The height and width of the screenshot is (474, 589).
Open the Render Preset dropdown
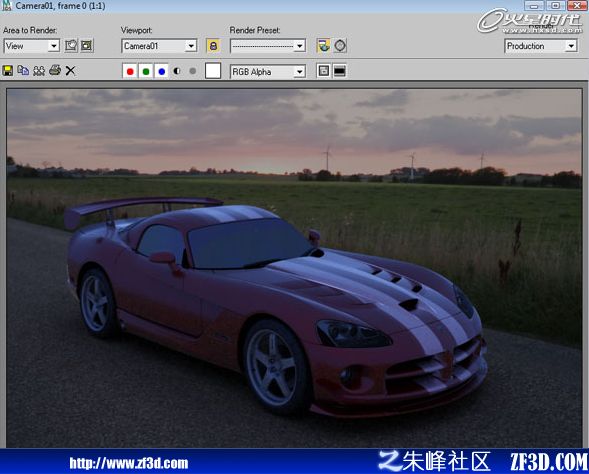(x=268, y=46)
